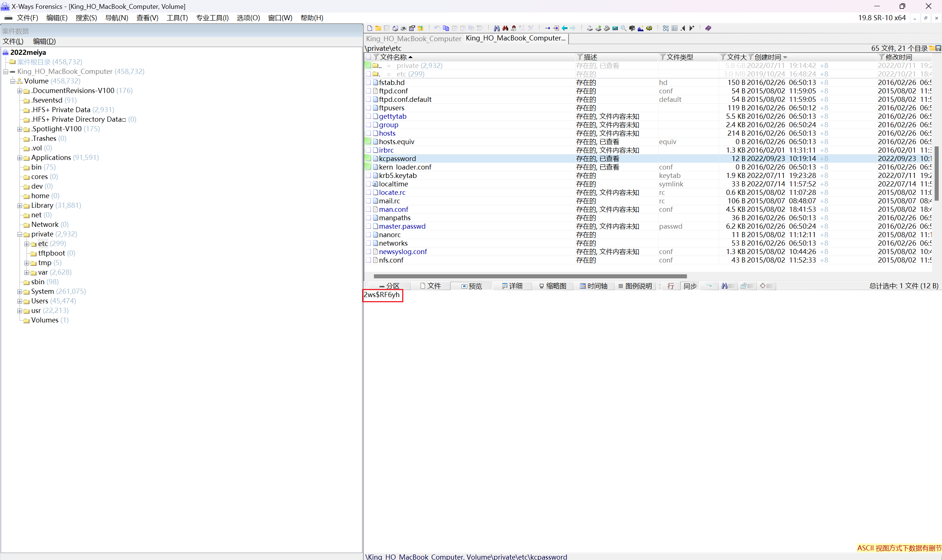Viewport: 942px width, 560px height.
Task: Collapse the private folder tree node
Action: click(x=20, y=234)
